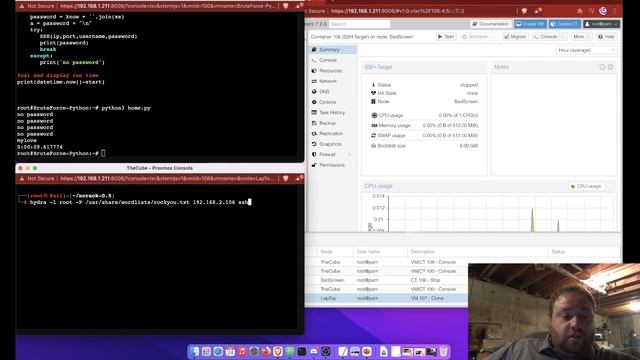The image size is (640, 360).
Task: Open the More dropdown menu
Action: click(581, 37)
